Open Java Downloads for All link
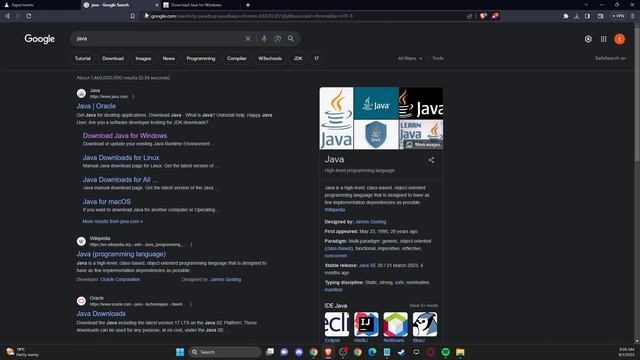640x360 pixels. pyautogui.click(x=120, y=180)
